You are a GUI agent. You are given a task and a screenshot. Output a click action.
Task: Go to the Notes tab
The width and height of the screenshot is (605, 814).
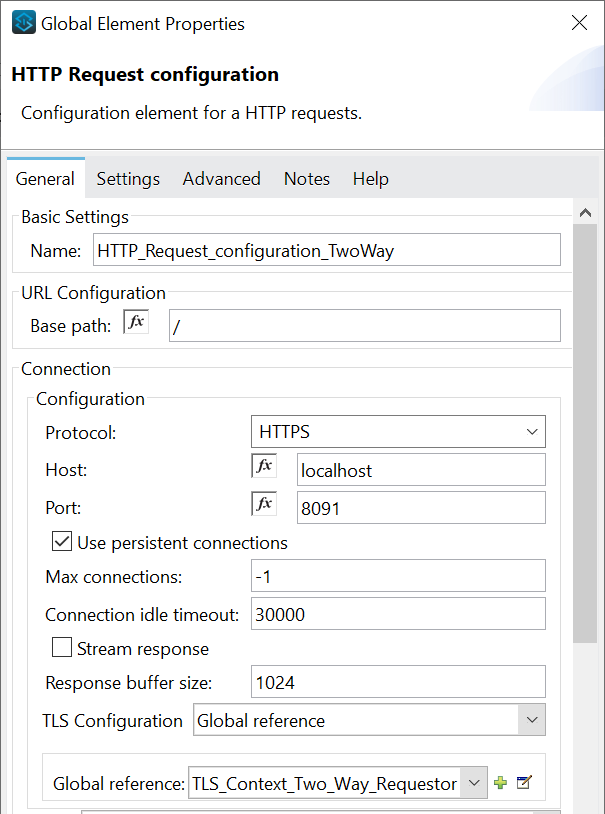point(306,179)
